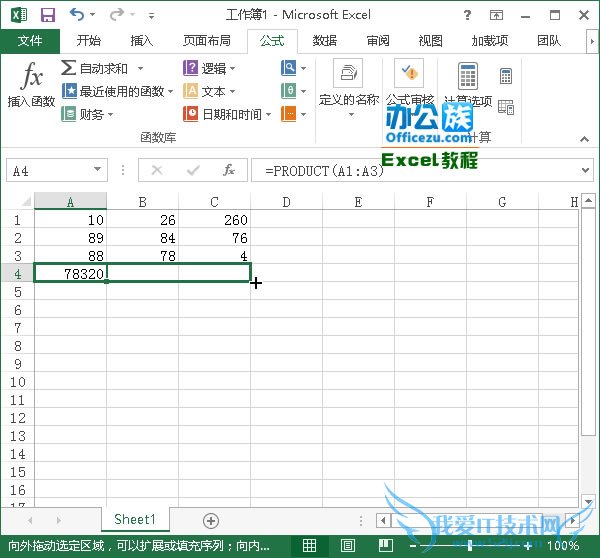Click the Insert Function (插入函数) fx button
600x558 pixels.
(31, 86)
